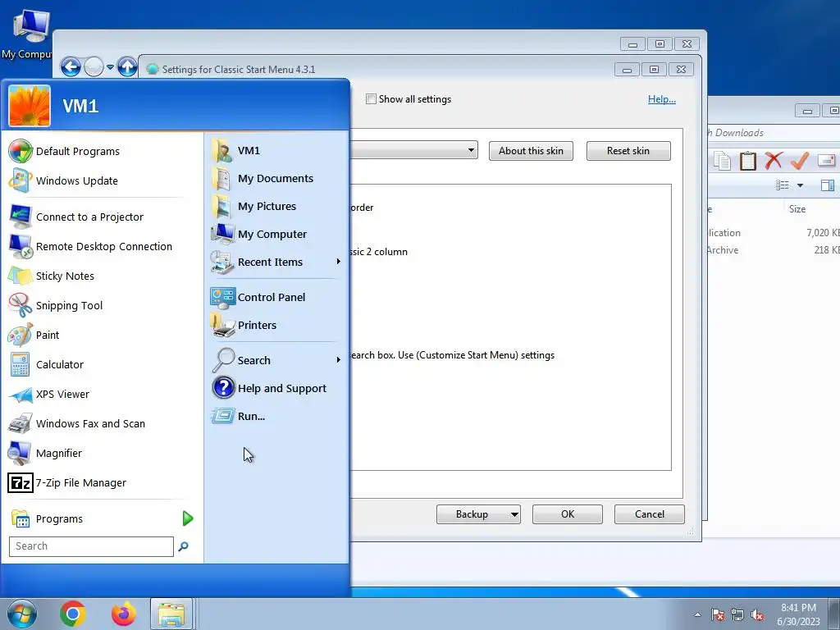Launch Calculator
This screenshot has width=840, height=630.
click(46, 364)
